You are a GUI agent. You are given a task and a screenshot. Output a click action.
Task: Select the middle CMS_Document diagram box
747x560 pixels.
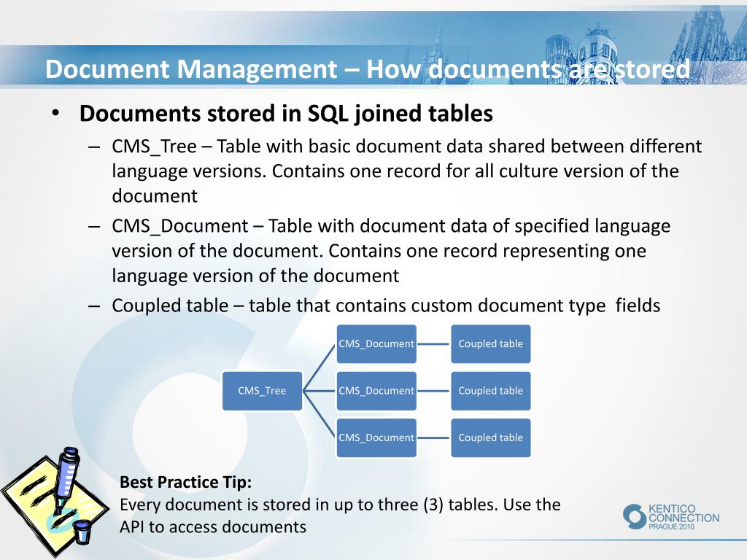376,391
